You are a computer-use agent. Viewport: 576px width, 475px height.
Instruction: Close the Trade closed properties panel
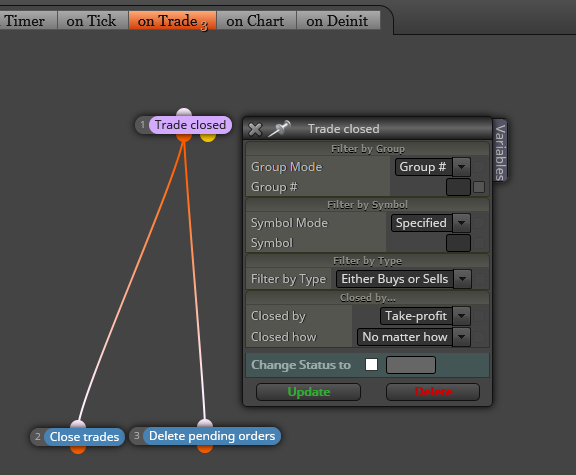255,129
